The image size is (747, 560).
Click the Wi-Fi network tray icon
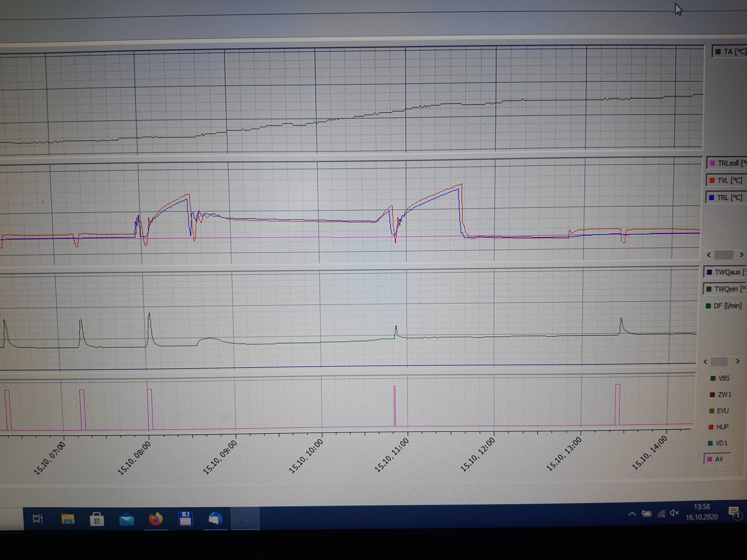[x=661, y=513]
